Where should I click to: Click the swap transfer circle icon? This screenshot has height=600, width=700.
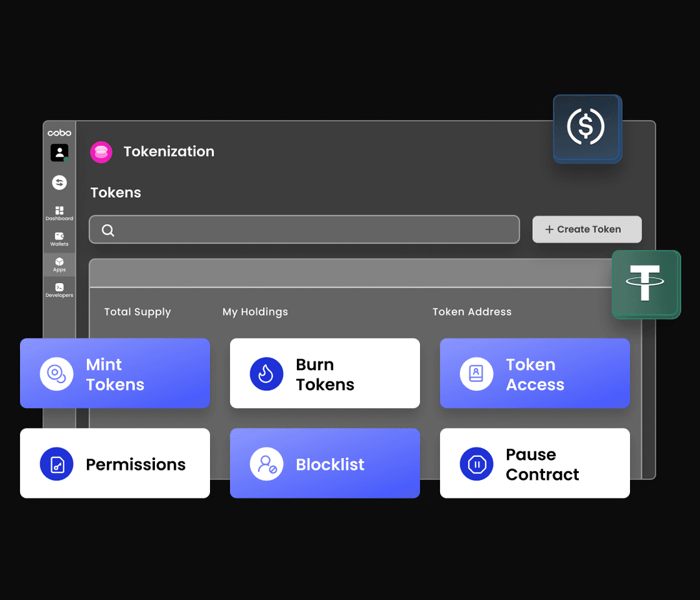click(59, 183)
